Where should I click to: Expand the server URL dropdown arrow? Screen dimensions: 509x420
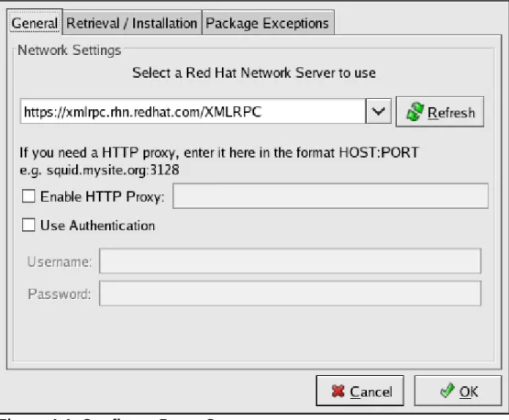click(379, 111)
